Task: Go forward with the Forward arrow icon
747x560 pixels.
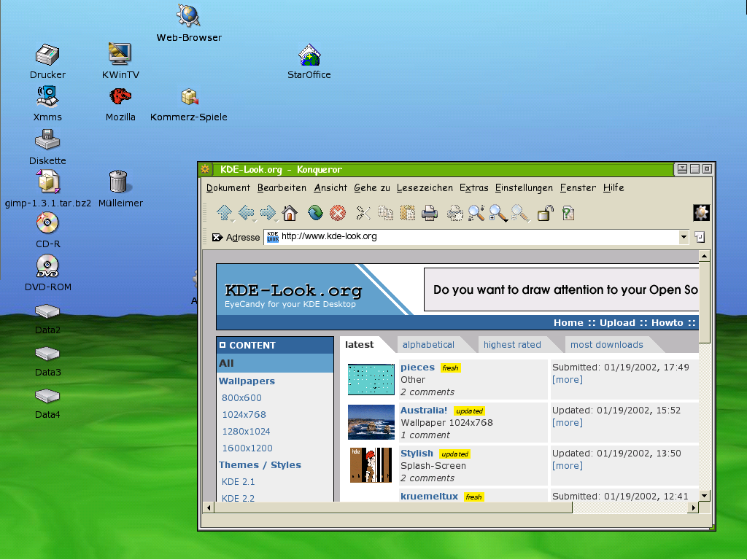Action: coord(268,213)
